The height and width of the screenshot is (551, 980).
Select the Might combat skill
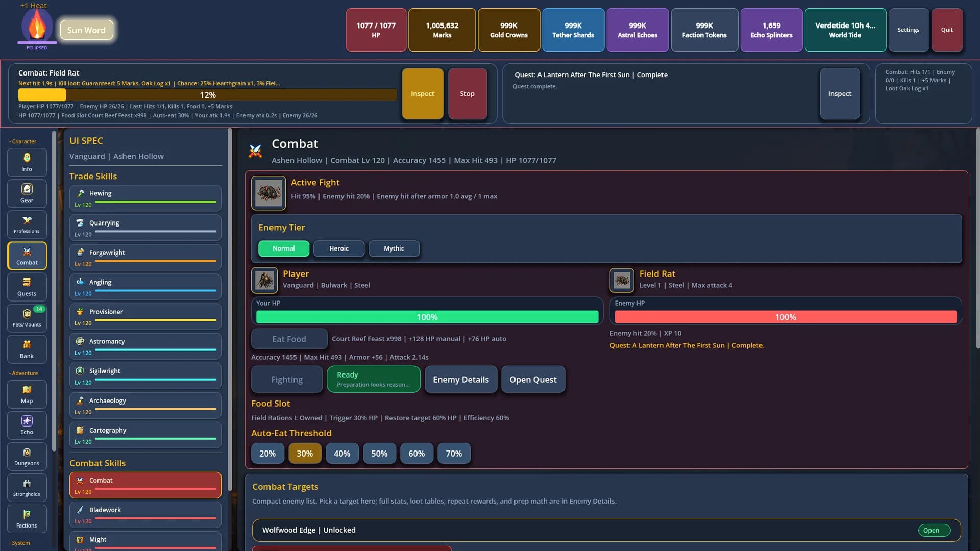click(145, 541)
